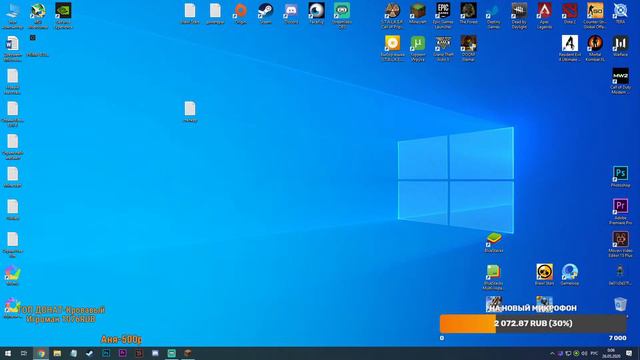The width and height of the screenshot is (640, 360).
Task: Open the DOOM Eternal desktop shortcut
Action: (468, 48)
